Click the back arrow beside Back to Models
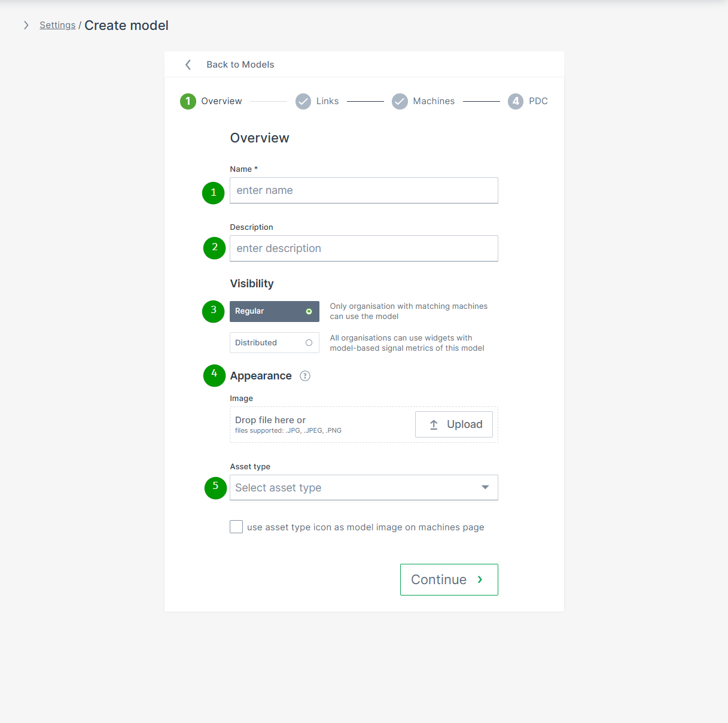This screenshot has width=728, height=723. click(x=188, y=65)
